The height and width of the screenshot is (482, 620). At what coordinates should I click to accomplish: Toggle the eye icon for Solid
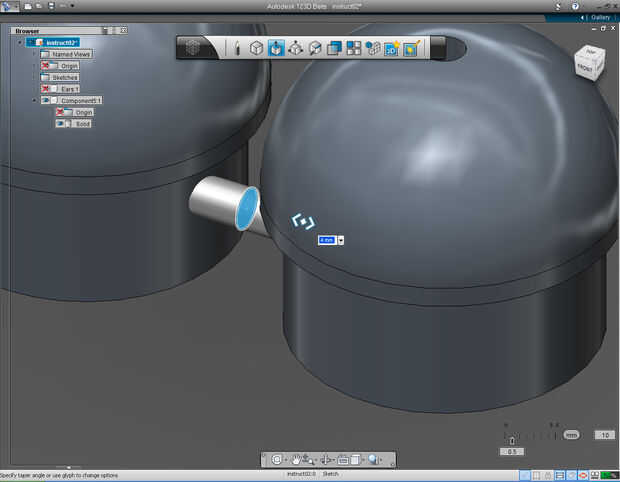tap(60, 124)
